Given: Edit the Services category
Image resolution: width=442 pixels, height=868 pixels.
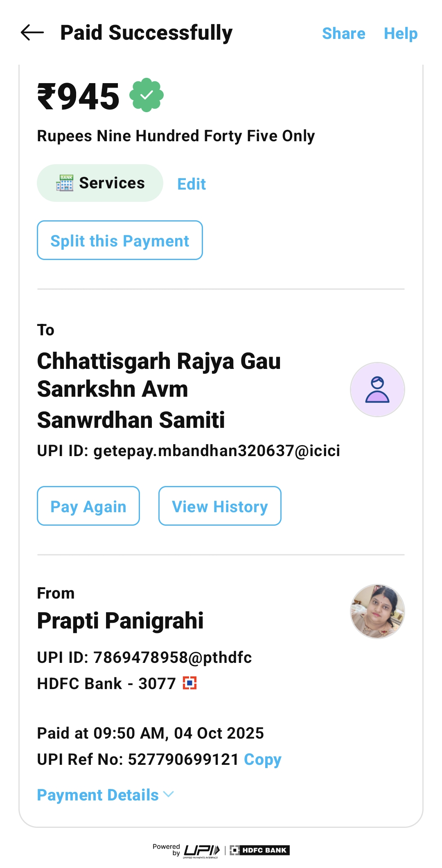Looking at the screenshot, I should [192, 184].
